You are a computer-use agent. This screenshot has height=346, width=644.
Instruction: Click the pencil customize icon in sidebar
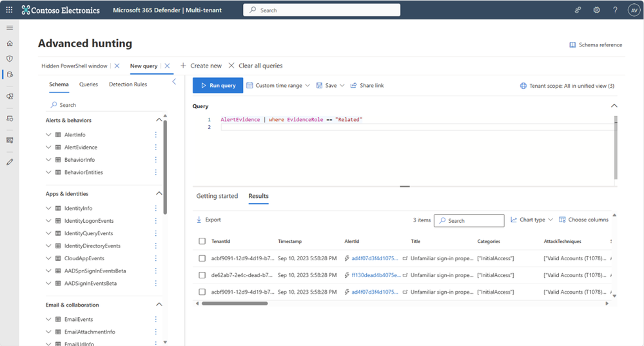tap(10, 162)
